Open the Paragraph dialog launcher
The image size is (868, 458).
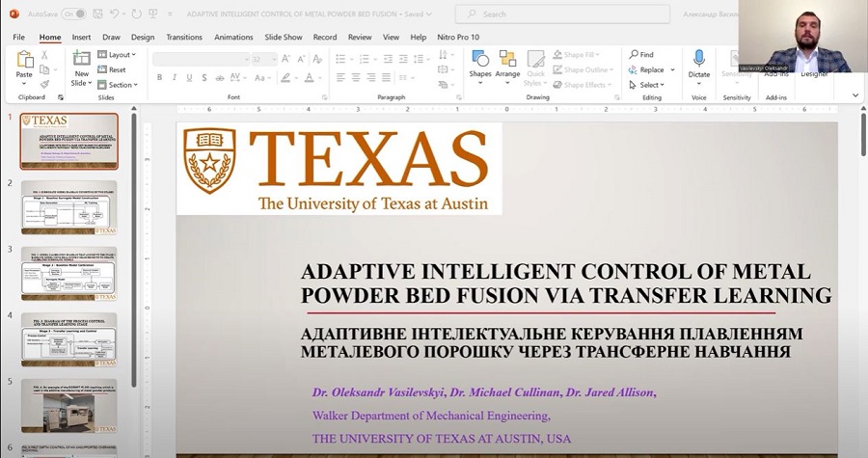(459, 97)
